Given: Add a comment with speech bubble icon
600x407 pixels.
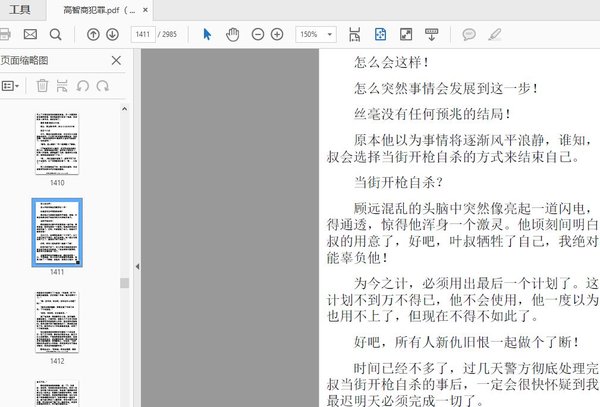Looking at the screenshot, I should [469, 34].
